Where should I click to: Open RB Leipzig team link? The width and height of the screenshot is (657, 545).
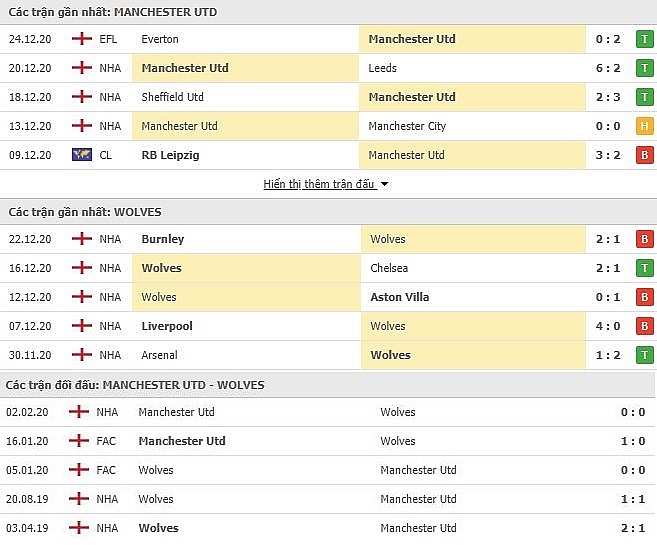click(x=170, y=155)
